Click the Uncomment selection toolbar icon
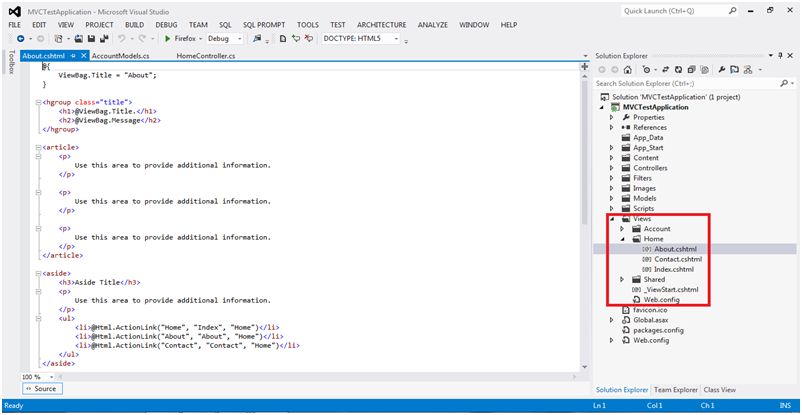This screenshot has height=415, width=802. [x=308, y=38]
